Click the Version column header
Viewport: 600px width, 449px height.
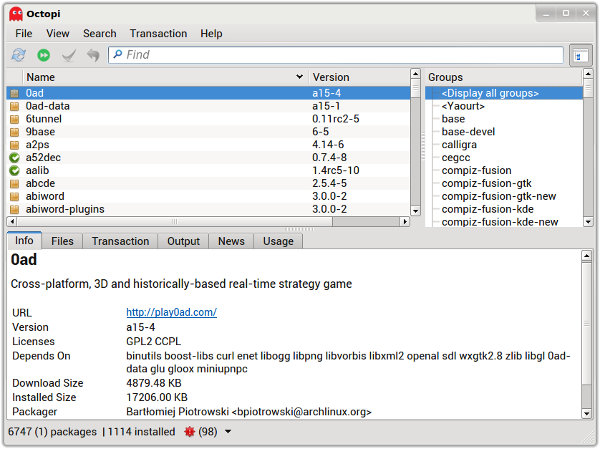coord(359,77)
